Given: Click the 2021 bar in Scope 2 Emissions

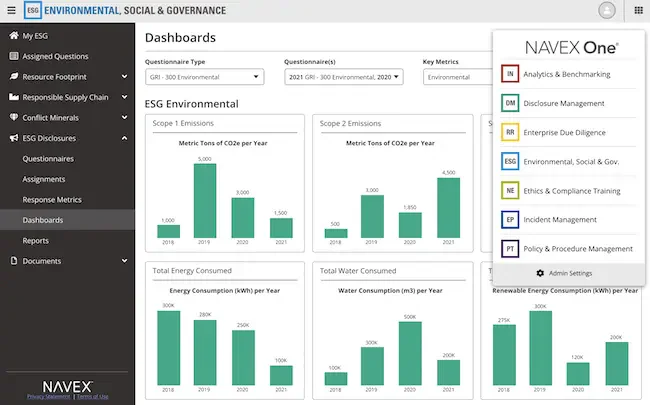Looking at the screenshot, I should click(x=449, y=208).
